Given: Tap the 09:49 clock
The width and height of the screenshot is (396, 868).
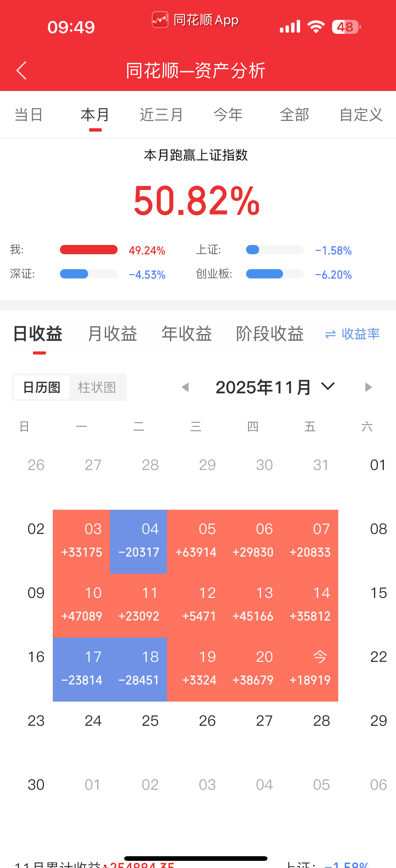Looking at the screenshot, I should (71, 27).
